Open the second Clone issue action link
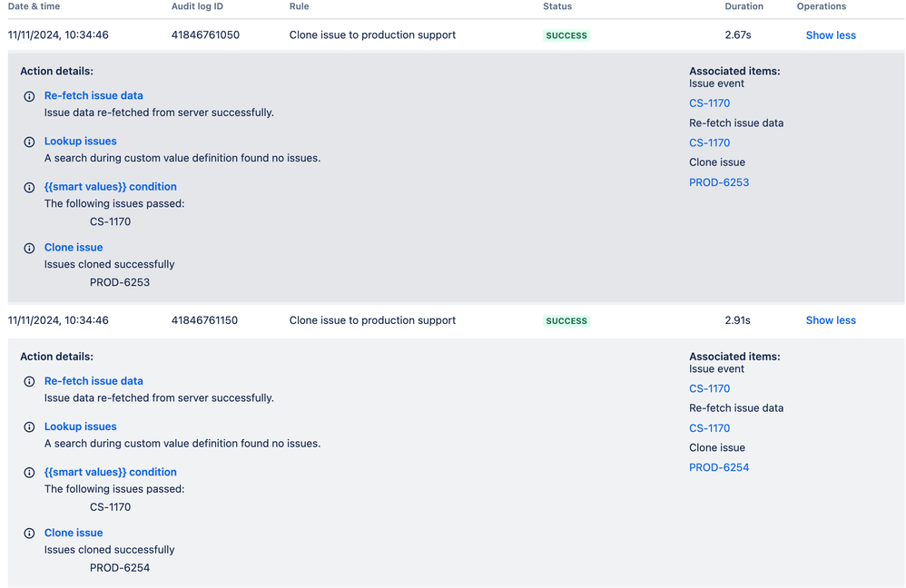Image resolution: width=906 pixels, height=588 pixels. [x=74, y=534]
